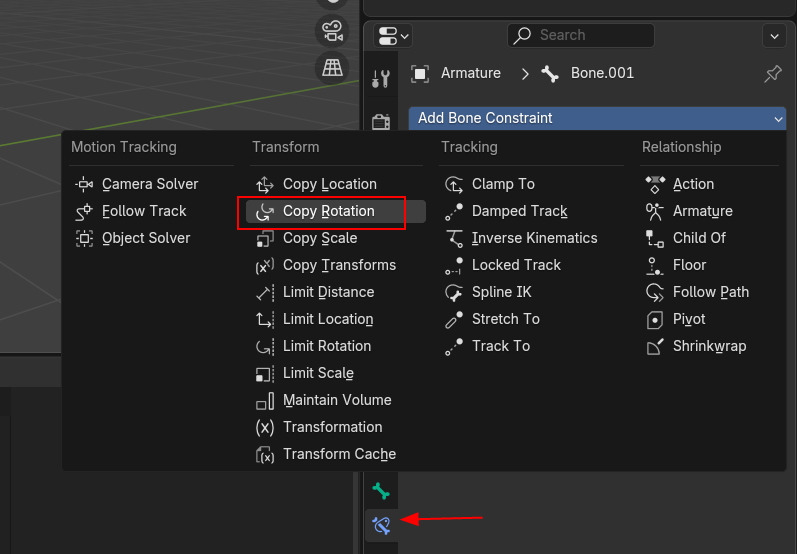Switch to orthographic/perspective grid view icon
This screenshot has height=554, width=797.
[x=332, y=68]
